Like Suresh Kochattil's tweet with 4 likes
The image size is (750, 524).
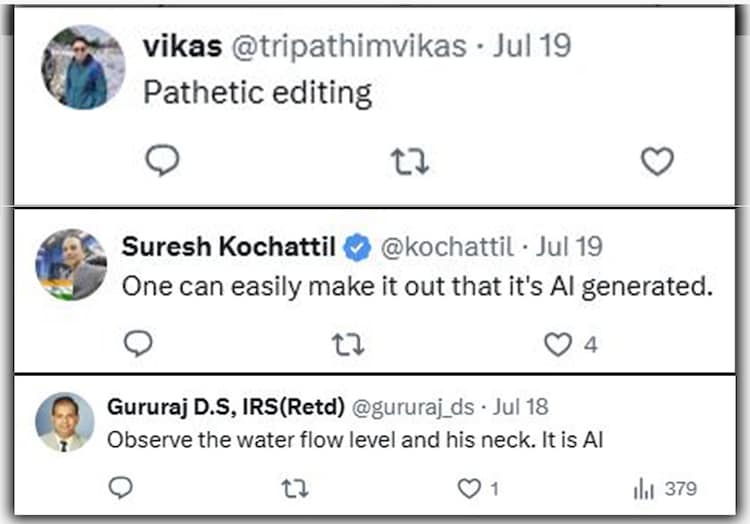558,345
